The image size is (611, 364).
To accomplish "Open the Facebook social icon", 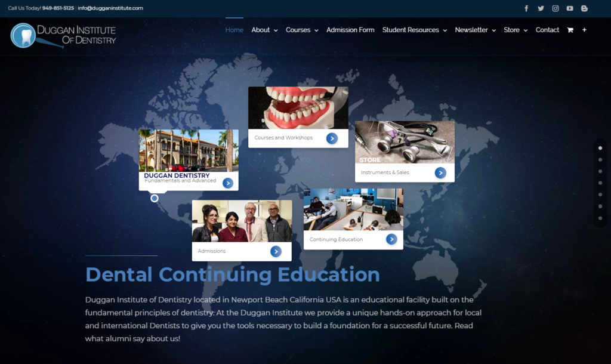I will pos(526,8).
